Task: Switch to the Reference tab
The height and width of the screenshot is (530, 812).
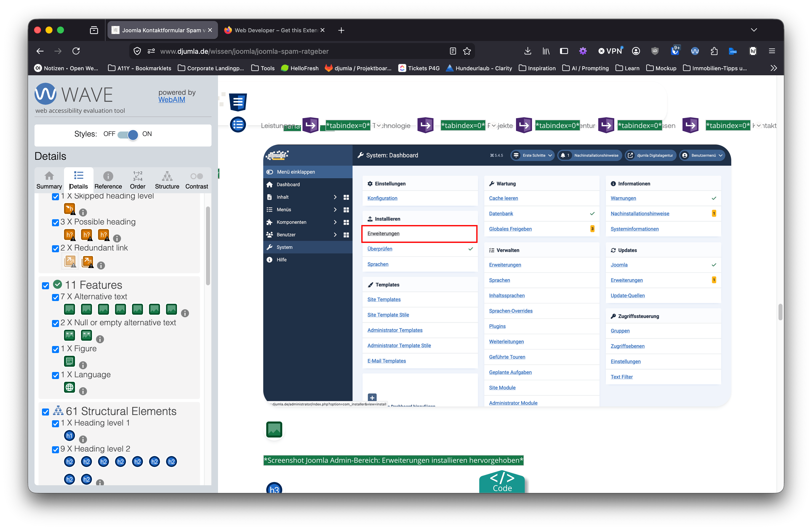Action: click(x=108, y=180)
